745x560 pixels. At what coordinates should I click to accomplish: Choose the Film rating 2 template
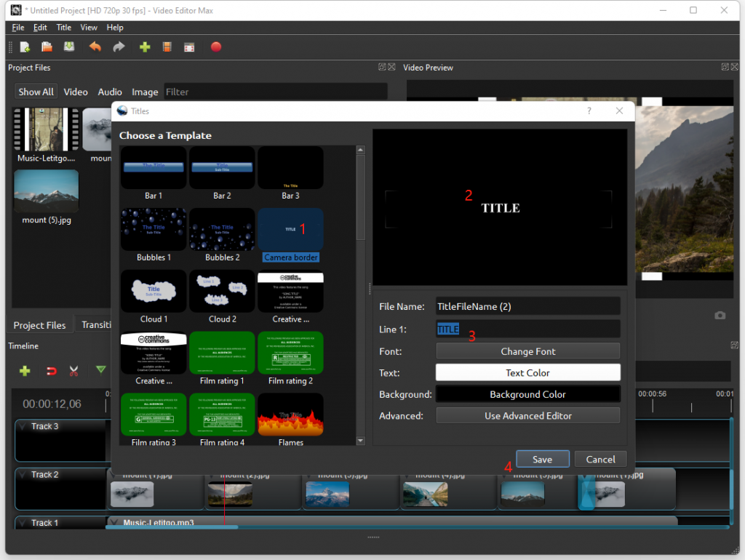tap(290, 359)
